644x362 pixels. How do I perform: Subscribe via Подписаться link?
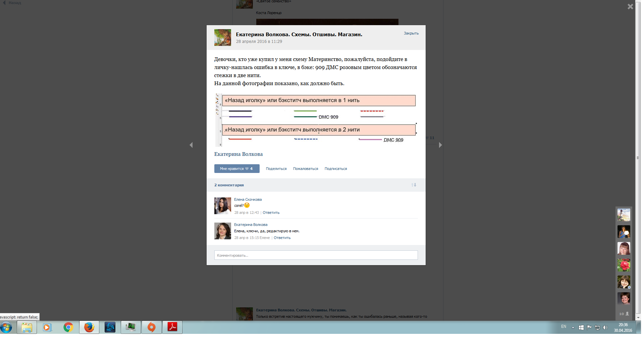335,169
